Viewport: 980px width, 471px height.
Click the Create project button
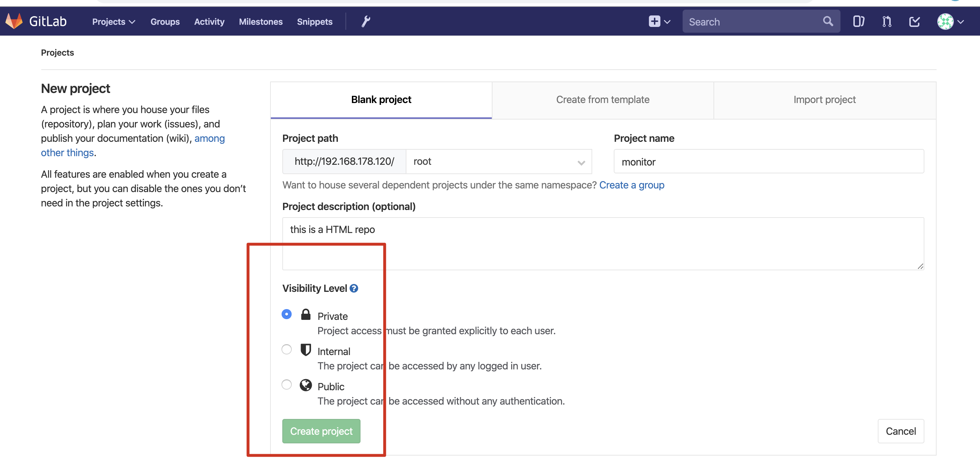[321, 431]
